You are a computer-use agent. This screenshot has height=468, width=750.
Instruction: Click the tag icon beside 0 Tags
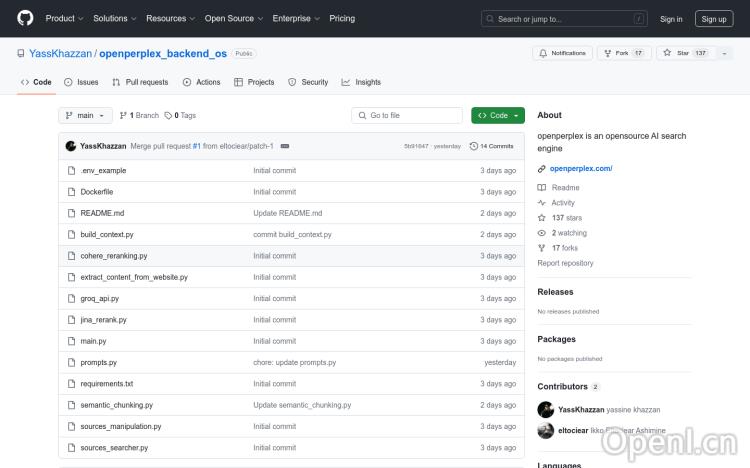point(168,115)
